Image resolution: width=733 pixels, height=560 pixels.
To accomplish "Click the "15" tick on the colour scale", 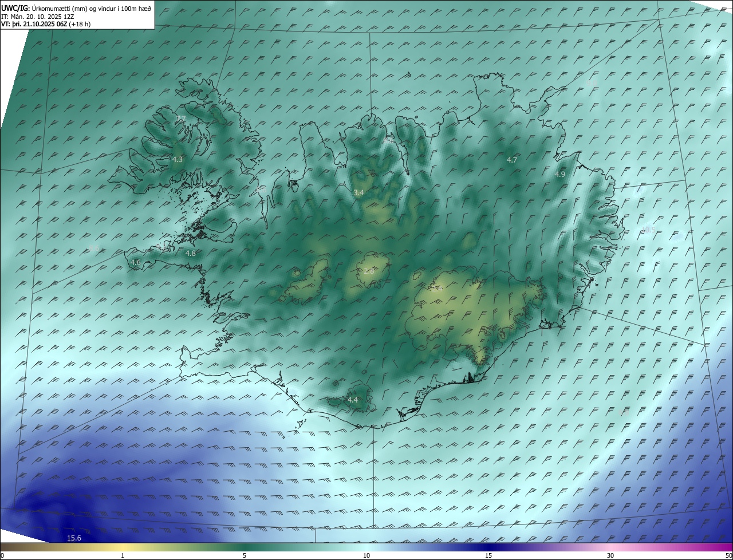I will tap(488, 555).
